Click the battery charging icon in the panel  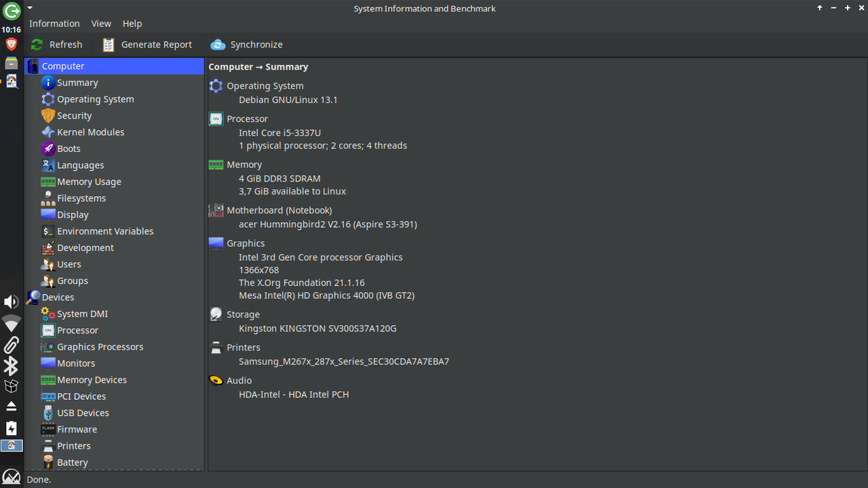[12, 428]
